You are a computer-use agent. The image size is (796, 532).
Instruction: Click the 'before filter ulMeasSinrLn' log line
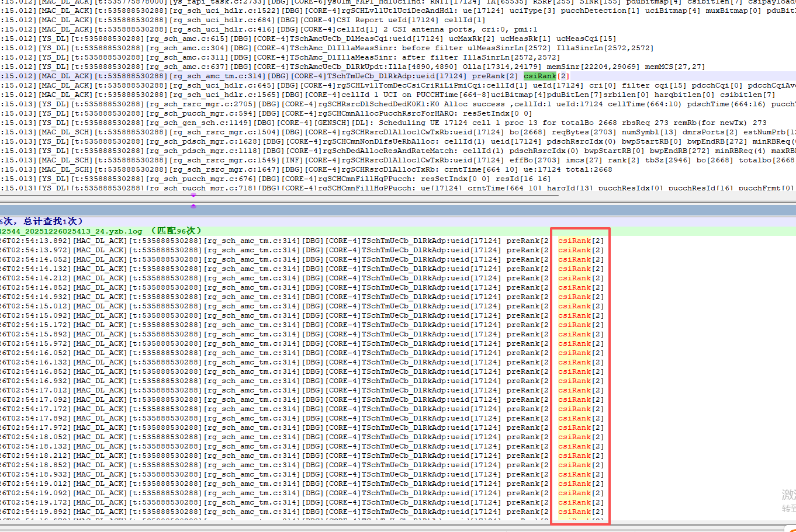(x=292, y=48)
